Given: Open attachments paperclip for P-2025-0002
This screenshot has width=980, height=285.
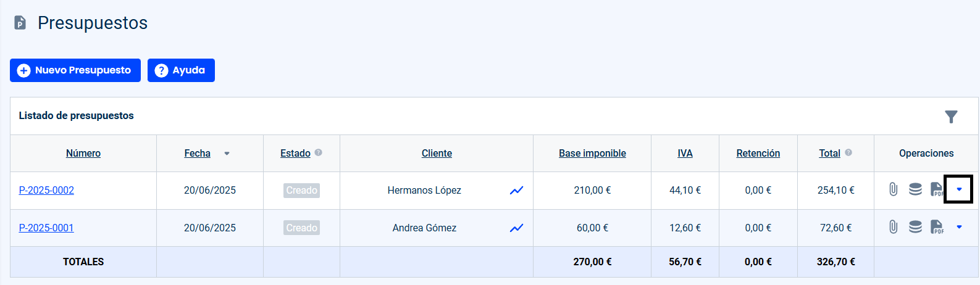Looking at the screenshot, I should coord(894,189).
